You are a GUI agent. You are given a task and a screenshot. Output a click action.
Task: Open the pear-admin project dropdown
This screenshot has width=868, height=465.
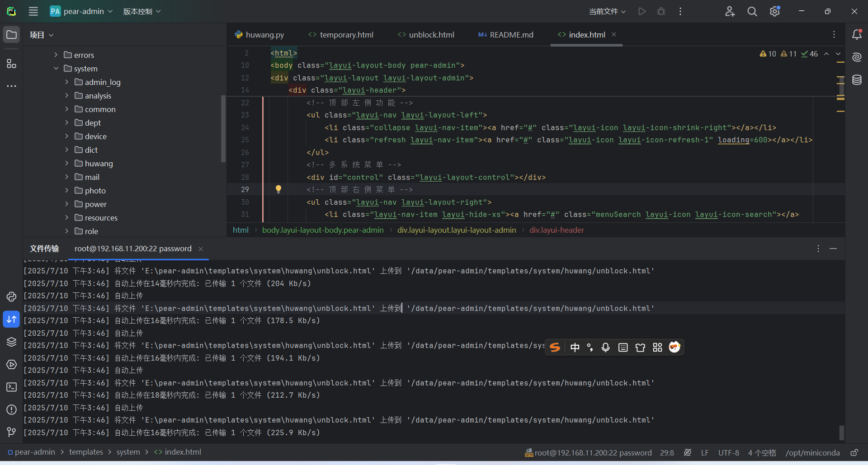tap(81, 11)
